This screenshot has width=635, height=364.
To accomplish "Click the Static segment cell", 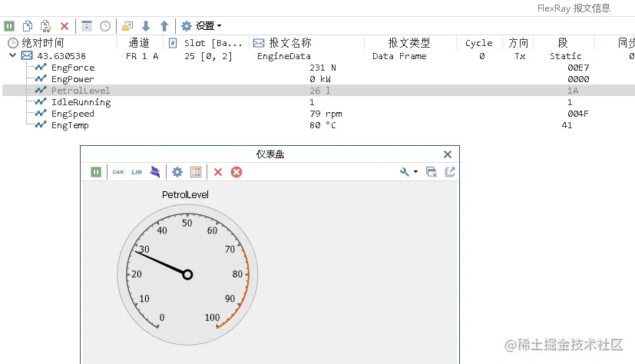I will [566, 56].
